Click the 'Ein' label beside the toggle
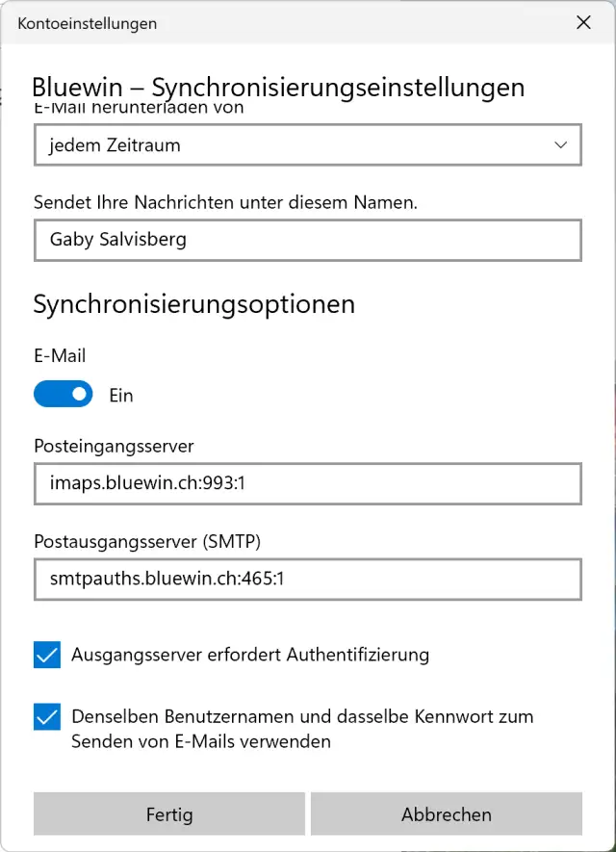 [121, 396]
